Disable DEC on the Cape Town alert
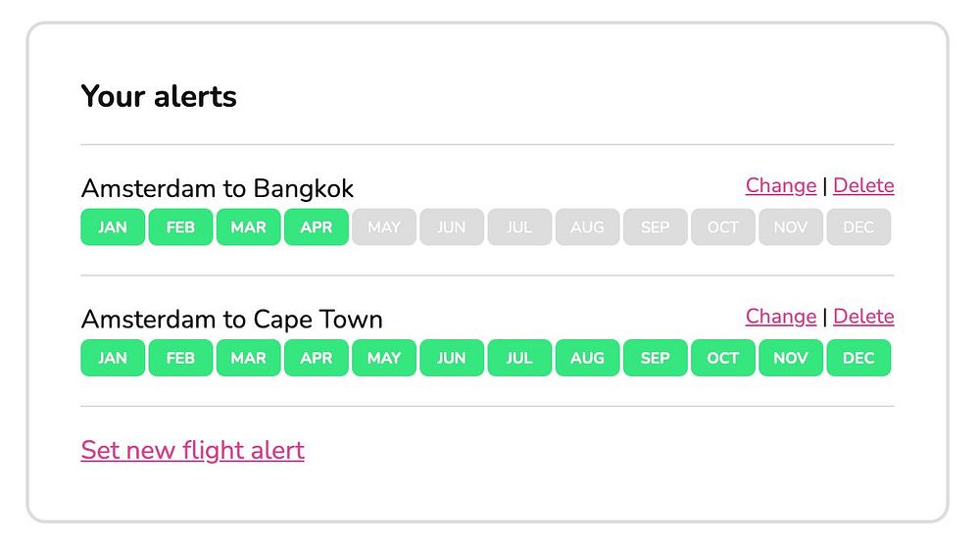This screenshot has width=980, height=546. pos(858,358)
